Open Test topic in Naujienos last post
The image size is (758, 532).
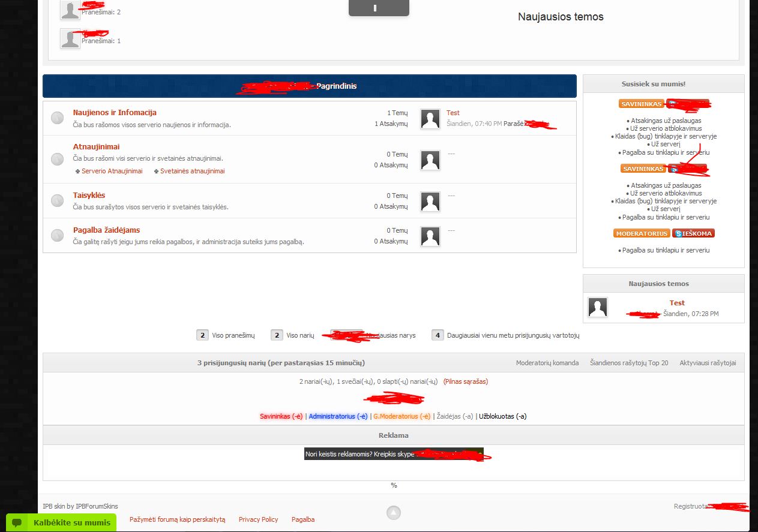click(x=453, y=113)
